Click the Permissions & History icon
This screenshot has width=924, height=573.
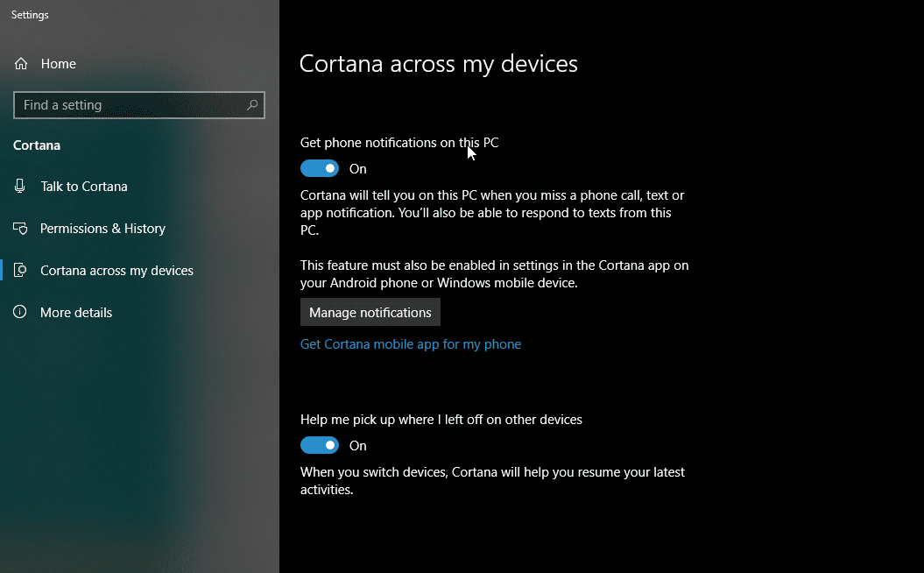[20, 228]
